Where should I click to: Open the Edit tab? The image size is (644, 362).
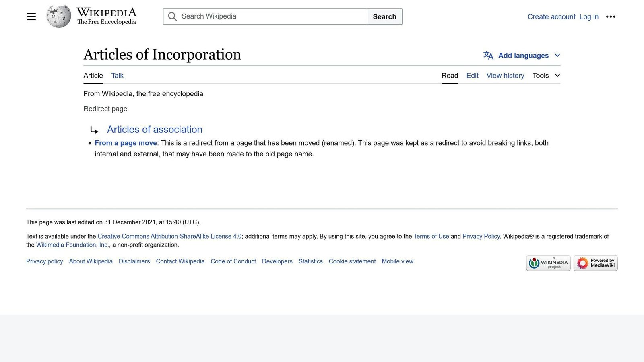pyautogui.click(x=472, y=76)
